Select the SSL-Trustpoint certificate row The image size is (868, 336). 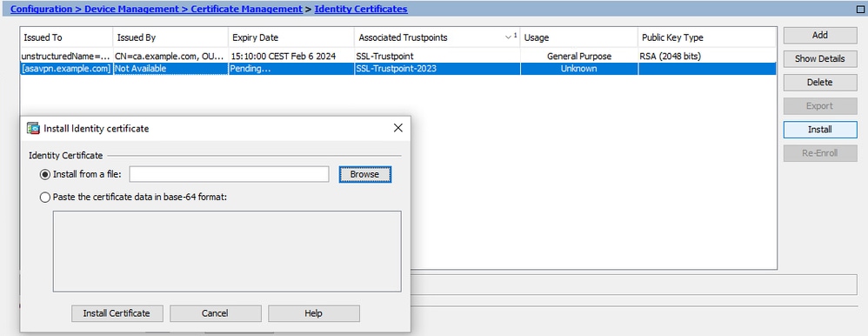pyautogui.click(x=398, y=56)
